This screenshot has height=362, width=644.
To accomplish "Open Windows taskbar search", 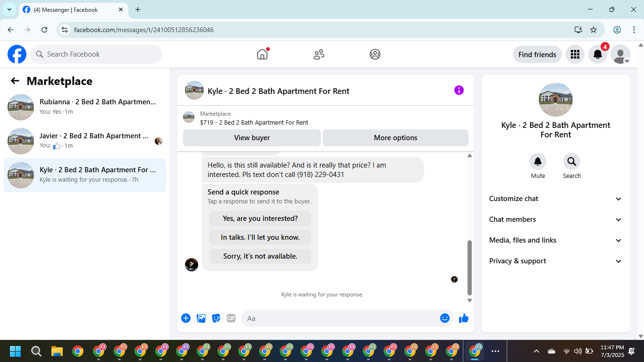I will click(x=36, y=351).
